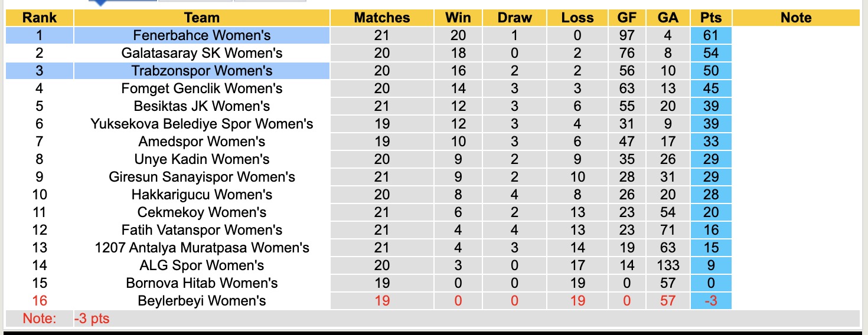The height and width of the screenshot is (335, 868).
Task: Select Giresun Sanayispor Women's team
Action: tap(201, 177)
